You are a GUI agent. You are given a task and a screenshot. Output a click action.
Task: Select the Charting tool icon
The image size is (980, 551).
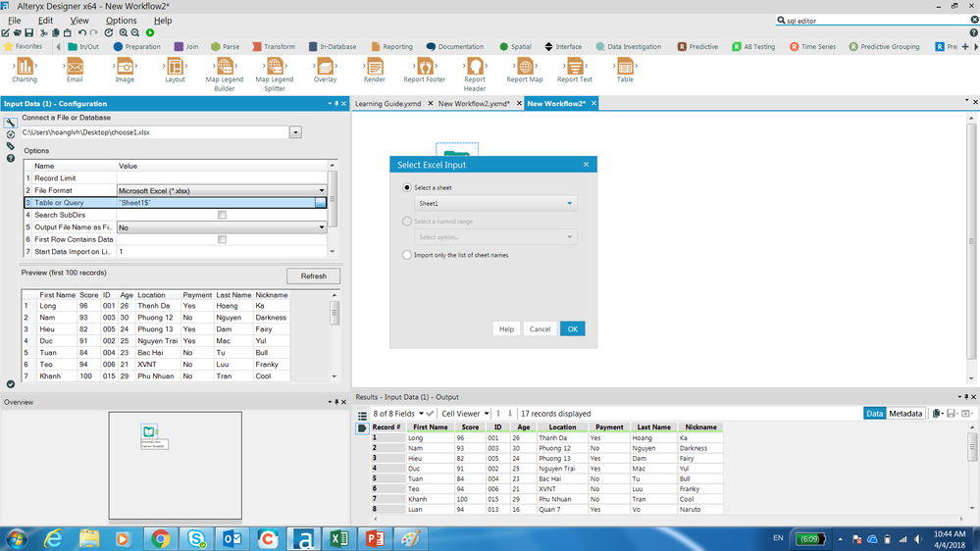25,67
